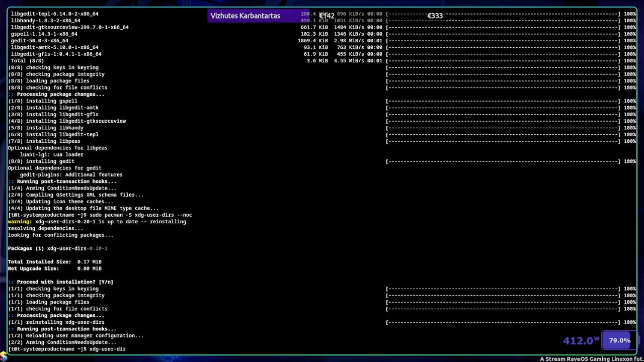Screen dimensions: 644x362
Task: Click '(6/8) installing libgedit-tepl' line
Action: pyautogui.click(x=53, y=134)
